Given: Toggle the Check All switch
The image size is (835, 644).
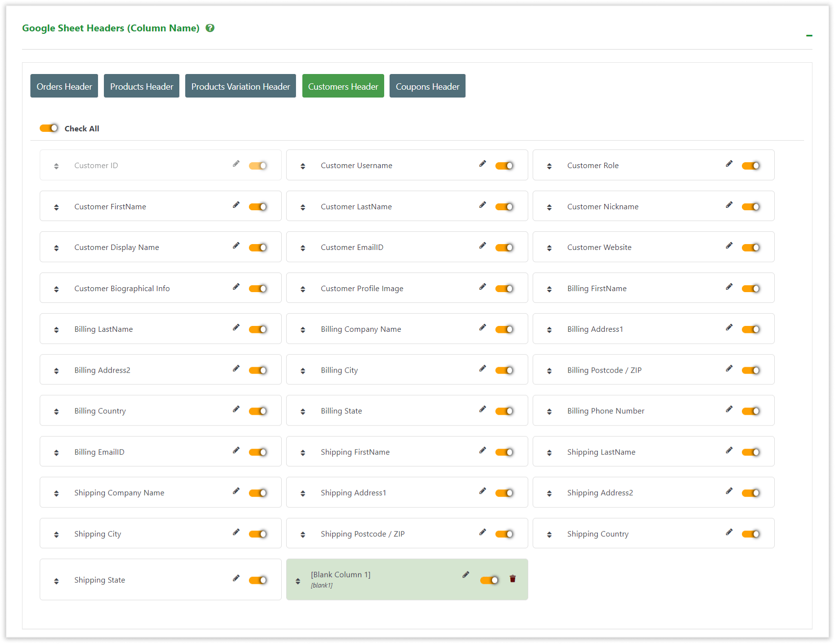Looking at the screenshot, I should tap(49, 128).
